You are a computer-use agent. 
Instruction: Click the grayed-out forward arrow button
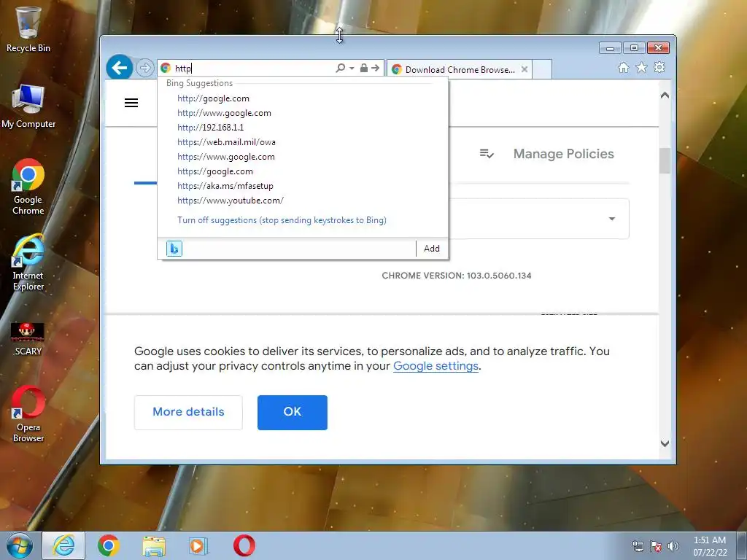click(x=145, y=68)
